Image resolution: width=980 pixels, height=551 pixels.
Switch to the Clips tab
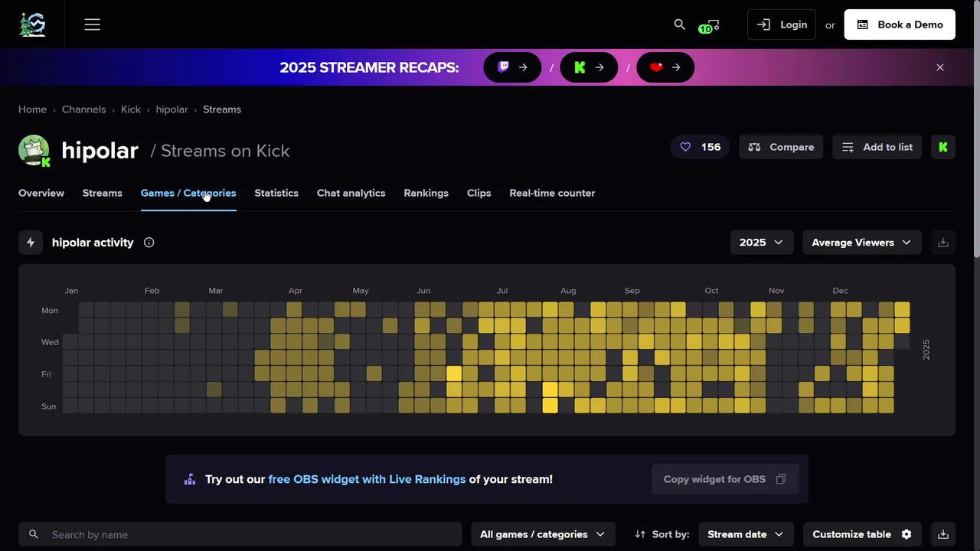click(x=479, y=193)
